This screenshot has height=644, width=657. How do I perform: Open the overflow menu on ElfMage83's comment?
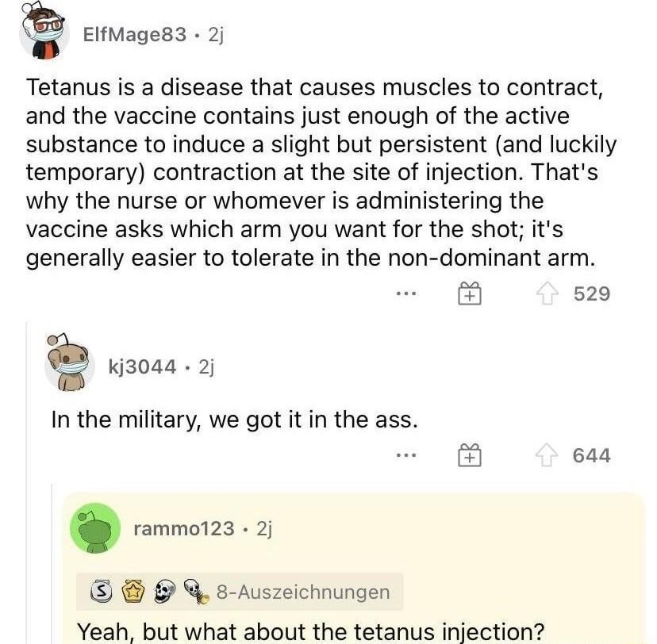405,293
